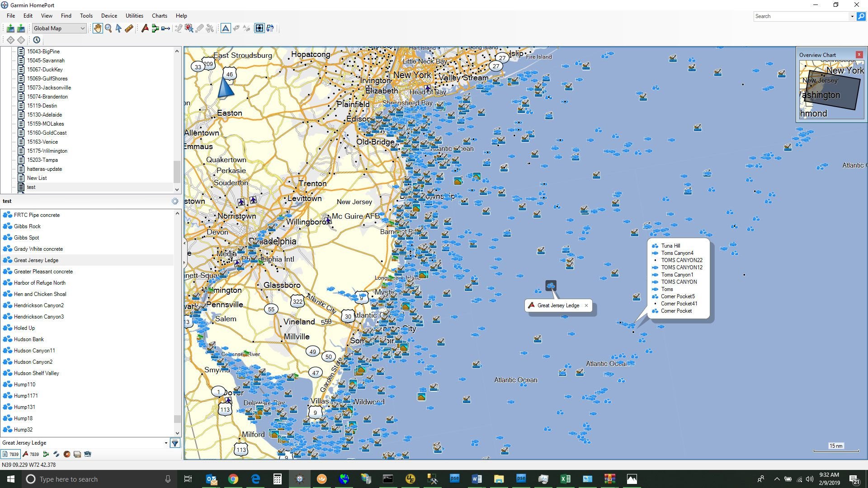Select the red Select-area tool
868x488 pixels.
[x=189, y=28]
